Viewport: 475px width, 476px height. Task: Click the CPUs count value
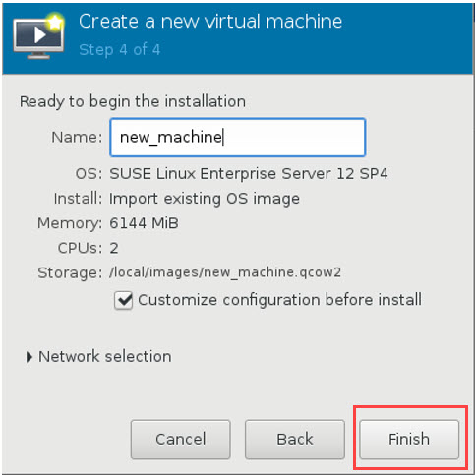(114, 248)
